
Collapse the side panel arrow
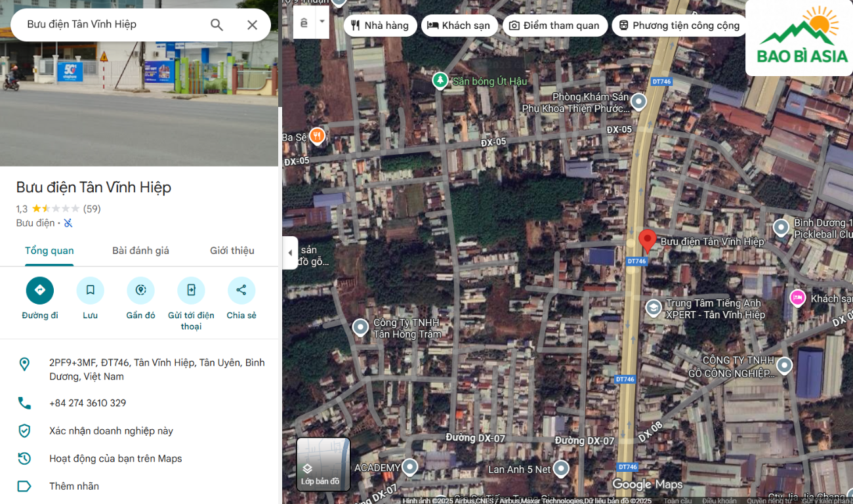[290, 253]
